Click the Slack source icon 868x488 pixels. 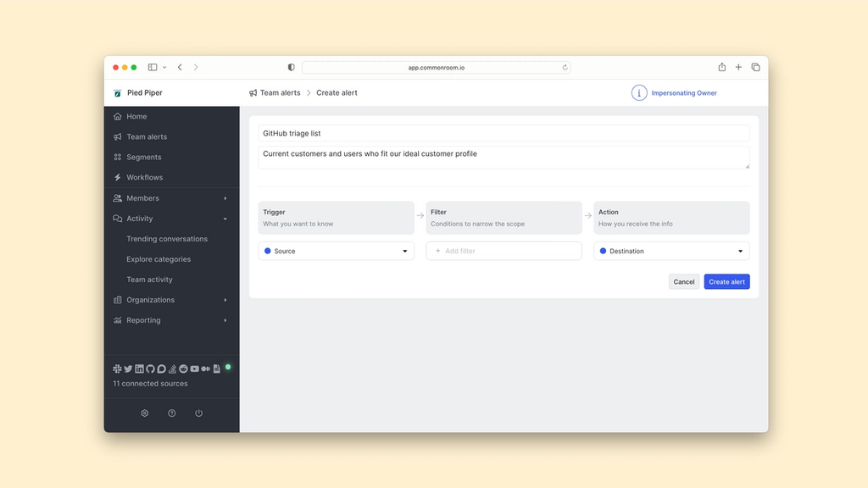tap(117, 369)
